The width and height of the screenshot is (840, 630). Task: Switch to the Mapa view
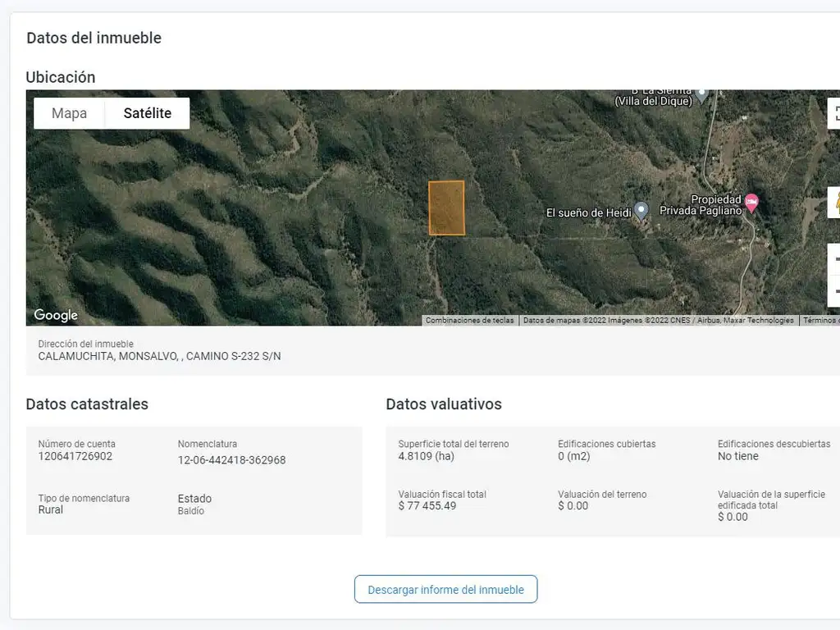69,113
